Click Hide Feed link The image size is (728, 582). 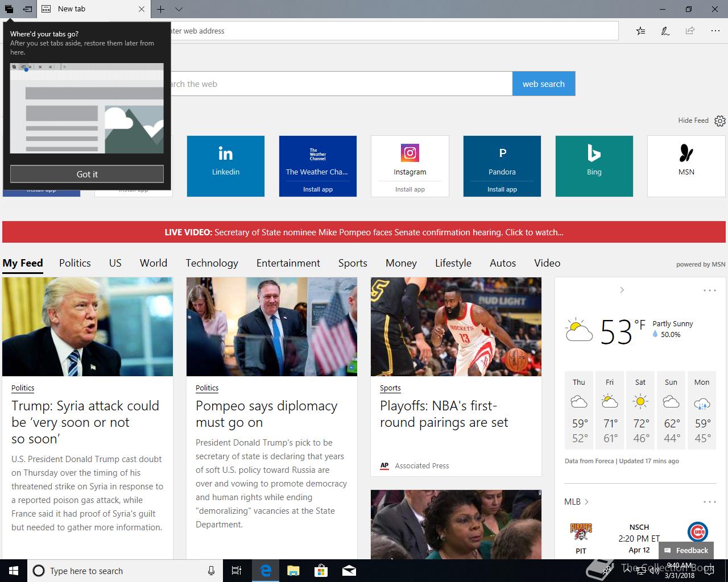[x=693, y=120]
